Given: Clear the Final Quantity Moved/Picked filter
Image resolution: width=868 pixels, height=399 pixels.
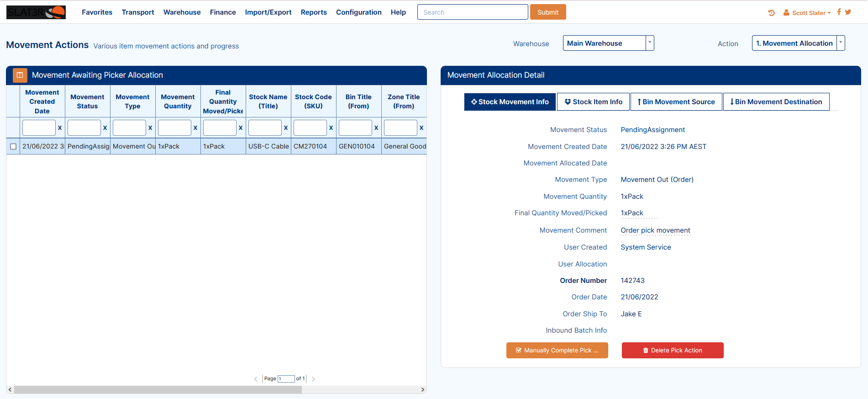Looking at the screenshot, I should tap(241, 128).
